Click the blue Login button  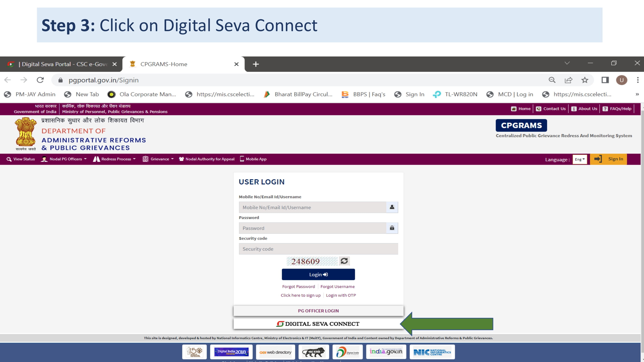(318, 274)
